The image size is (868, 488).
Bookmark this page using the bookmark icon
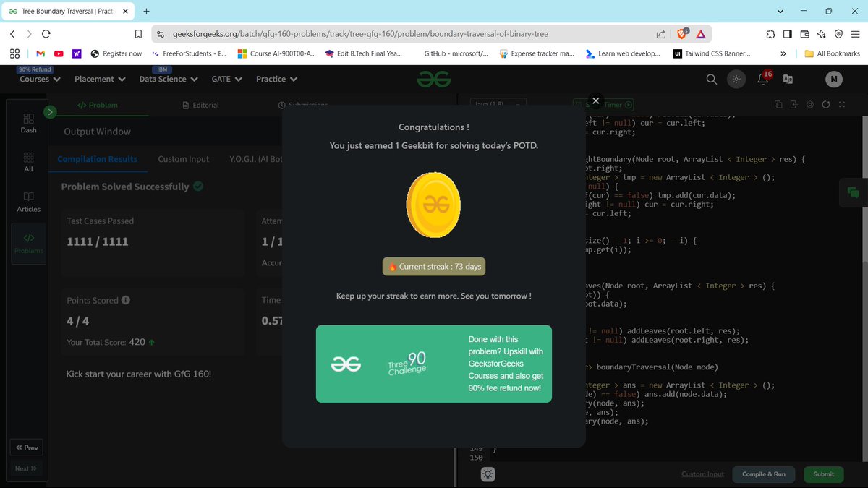click(x=138, y=34)
